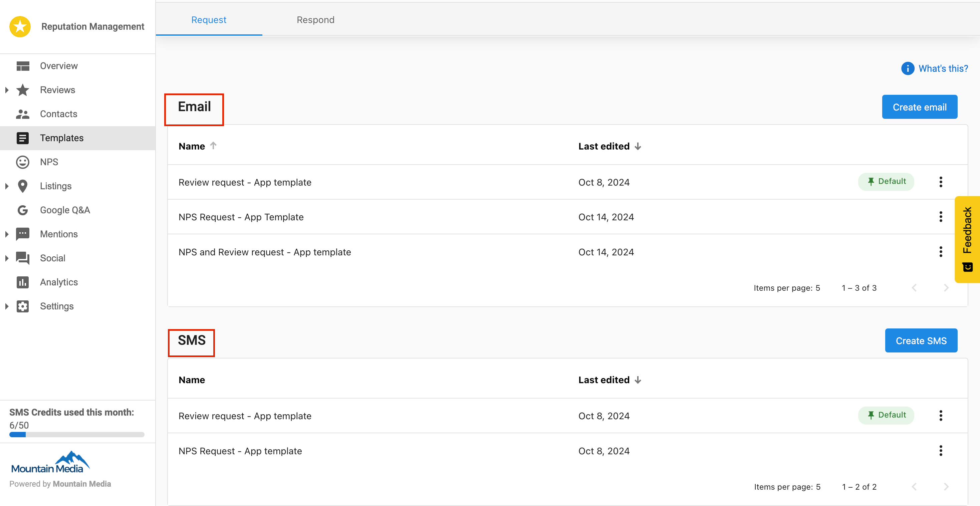
Task: Click the Create SMS button
Action: 921,340
